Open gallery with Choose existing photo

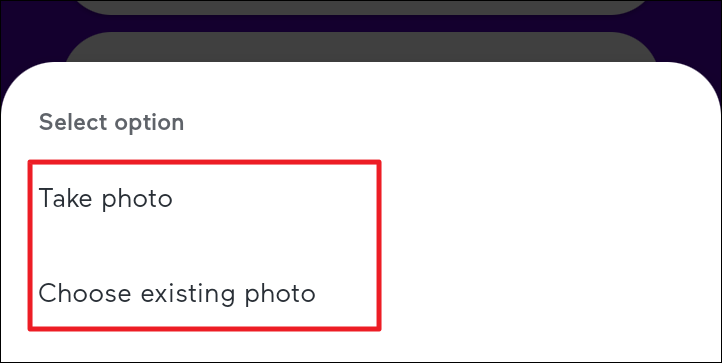177,293
